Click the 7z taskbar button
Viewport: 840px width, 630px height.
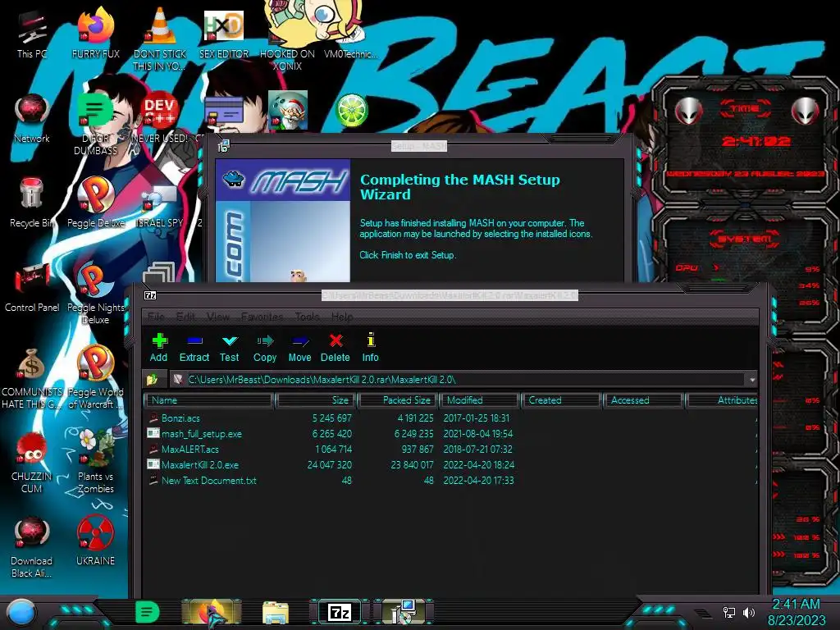click(340, 612)
